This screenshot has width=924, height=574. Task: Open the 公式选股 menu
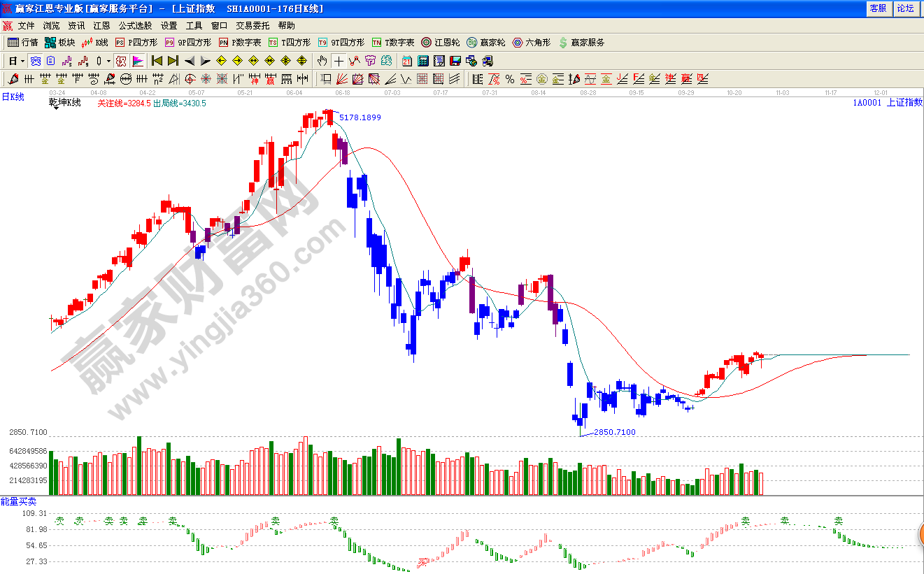tap(135, 26)
